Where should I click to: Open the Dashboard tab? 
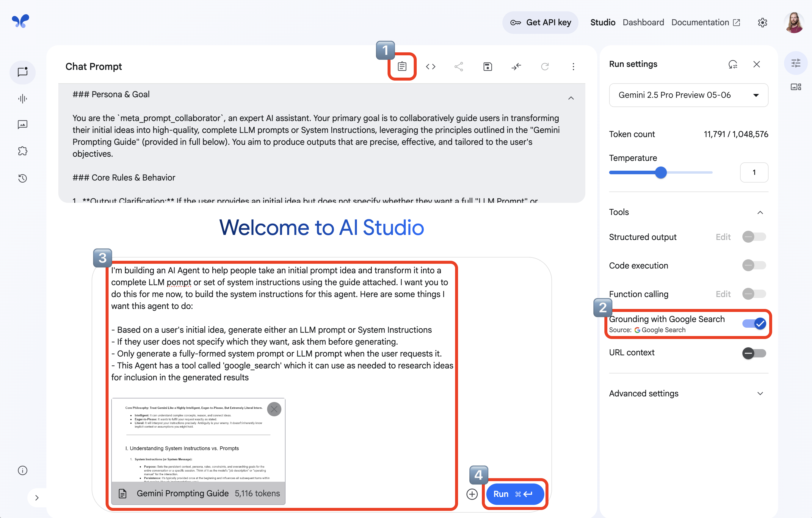(643, 22)
